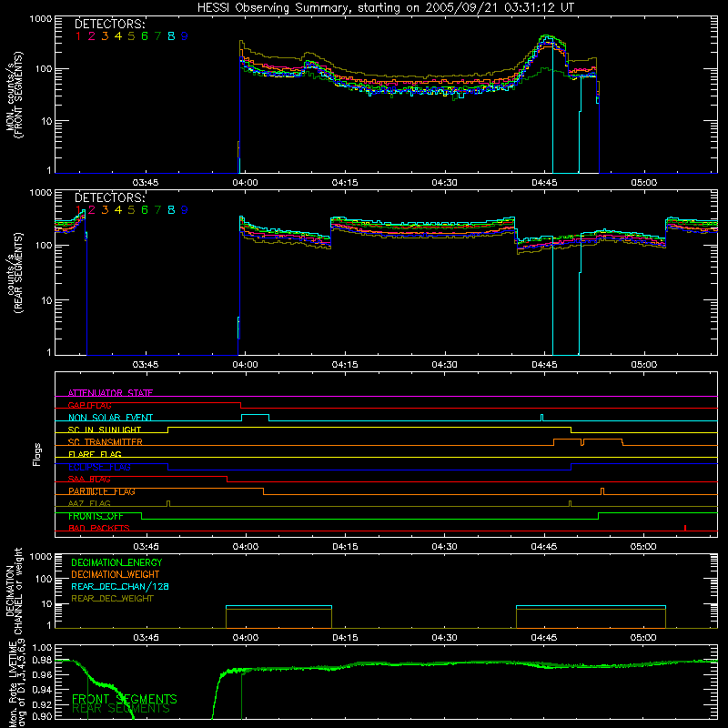Click the NON_SOLAR_EVENT raised segment near 04:00
The width and height of the screenshot is (728, 728).
(x=256, y=415)
